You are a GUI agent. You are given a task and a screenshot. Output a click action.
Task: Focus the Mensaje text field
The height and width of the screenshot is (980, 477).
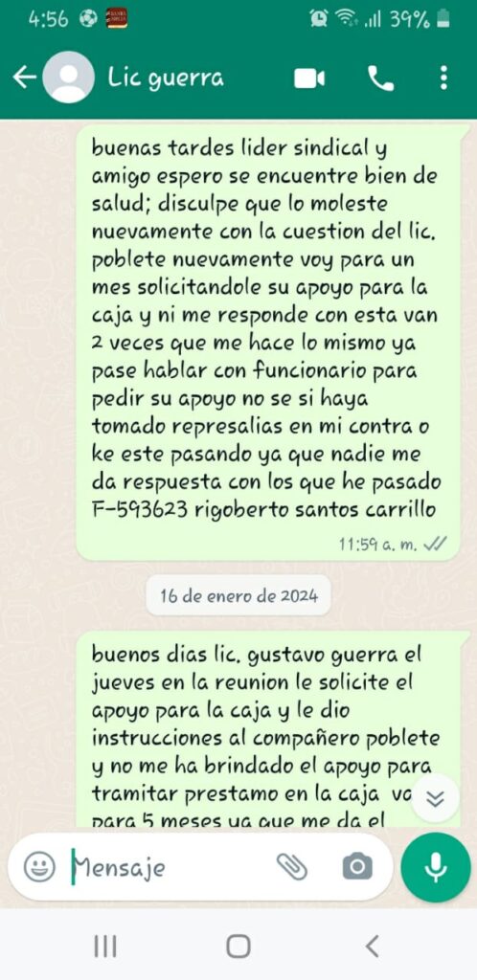pos(169,867)
